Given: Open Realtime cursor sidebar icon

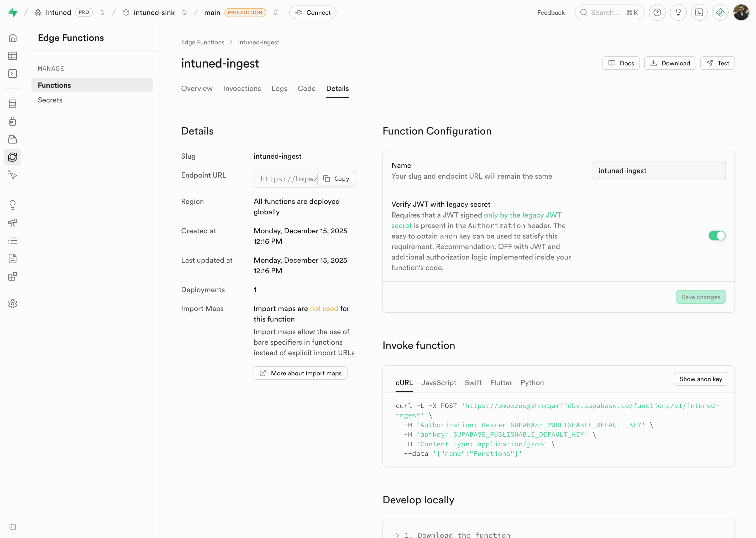Looking at the screenshot, I should pyautogui.click(x=13, y=175).
